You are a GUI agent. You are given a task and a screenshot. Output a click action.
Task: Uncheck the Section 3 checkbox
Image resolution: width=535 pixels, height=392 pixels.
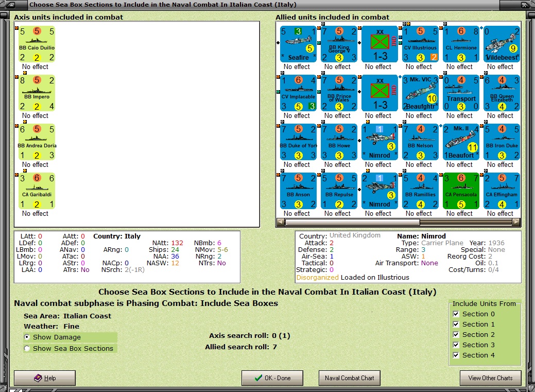(456, 345)
